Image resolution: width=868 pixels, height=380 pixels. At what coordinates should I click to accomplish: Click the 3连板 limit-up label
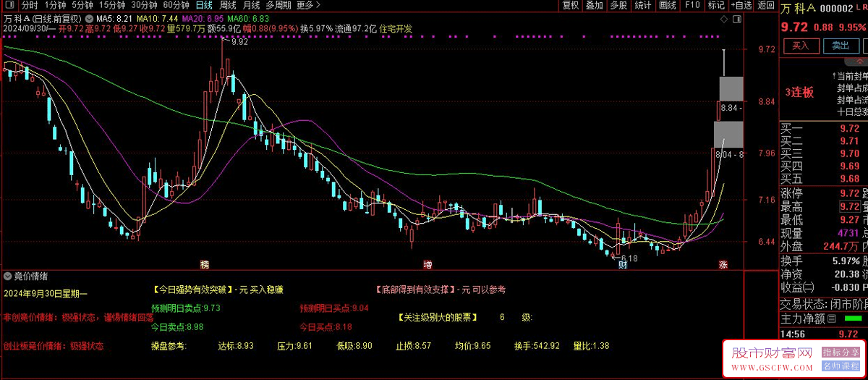point(799,93)
